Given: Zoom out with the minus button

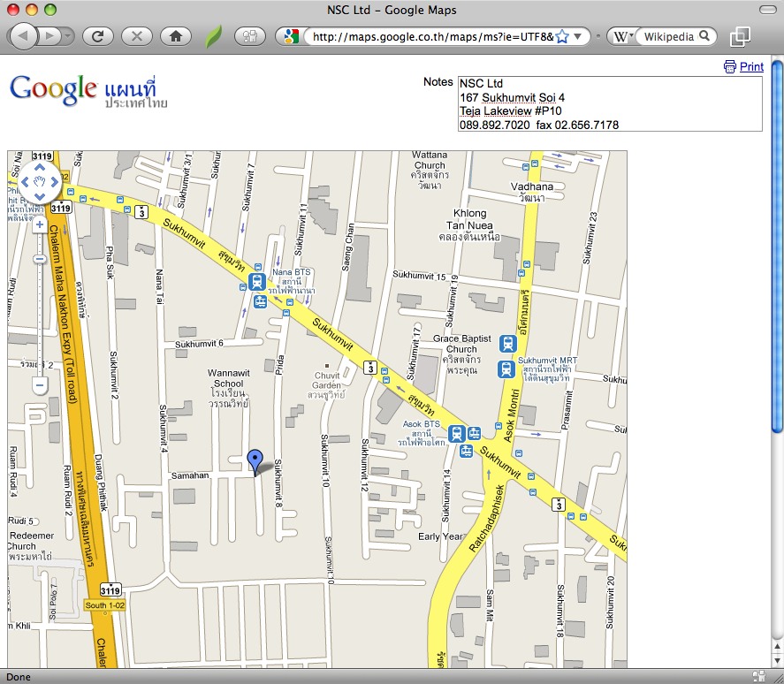Looking at the screenshot, I should tap(40, 385).
